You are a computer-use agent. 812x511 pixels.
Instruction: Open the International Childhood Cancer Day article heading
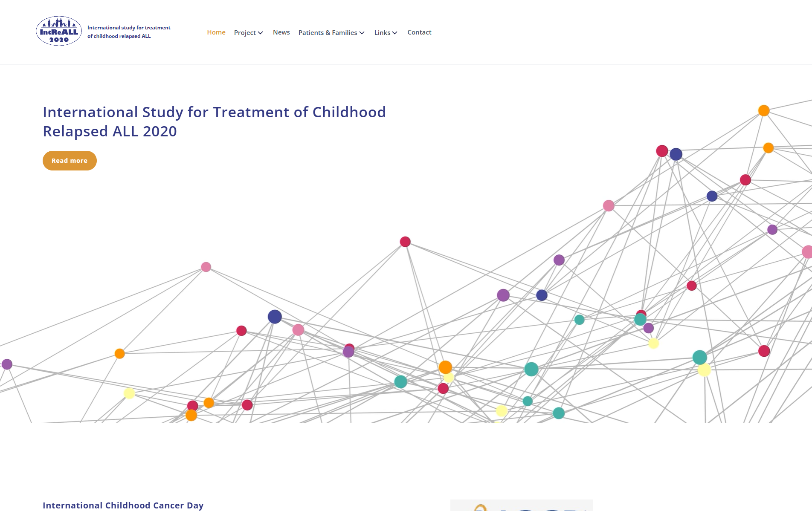[x=123, y=505]
